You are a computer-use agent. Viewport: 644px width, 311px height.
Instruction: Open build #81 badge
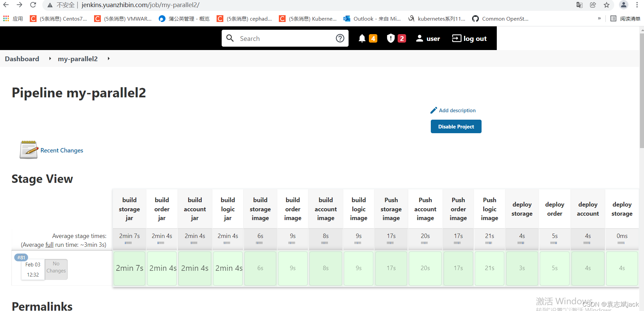pyautogui.click(x=21, y=257)
